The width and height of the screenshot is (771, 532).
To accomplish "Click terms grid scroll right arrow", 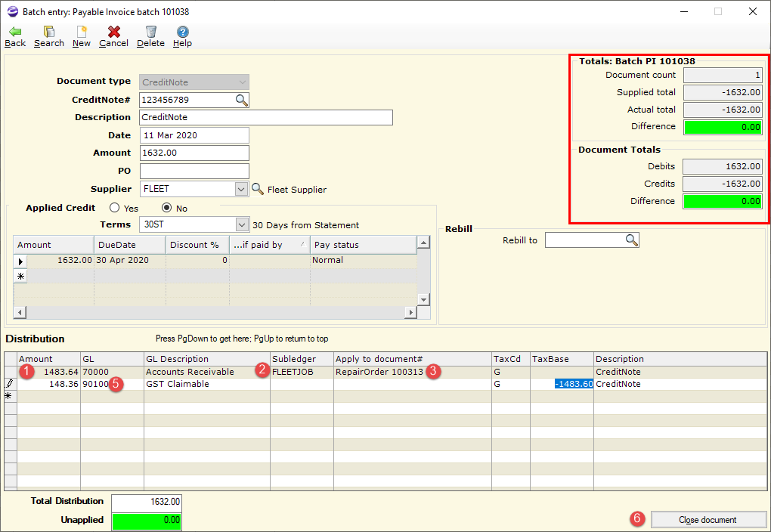I will coord(410,312).
